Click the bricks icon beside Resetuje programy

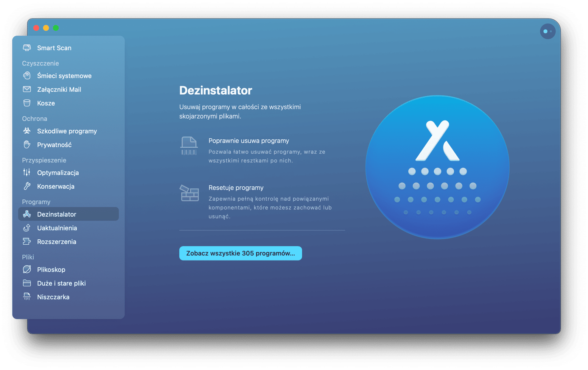(189, 193)
